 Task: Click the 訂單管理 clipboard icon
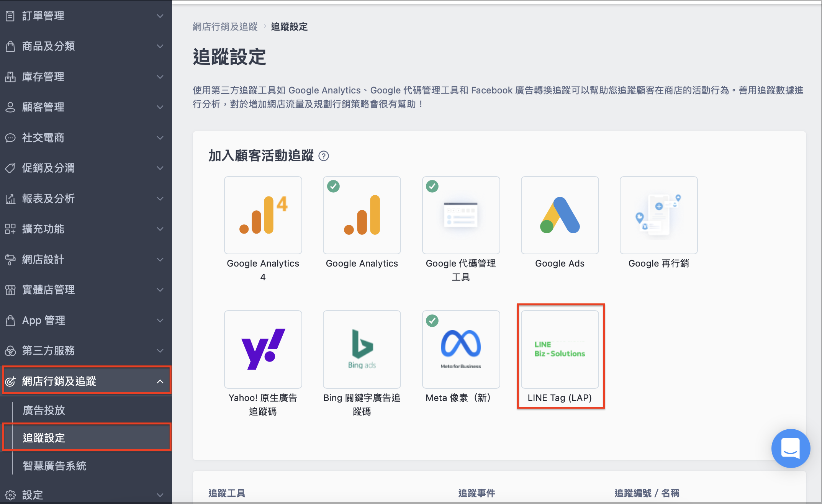click(10, 16)
